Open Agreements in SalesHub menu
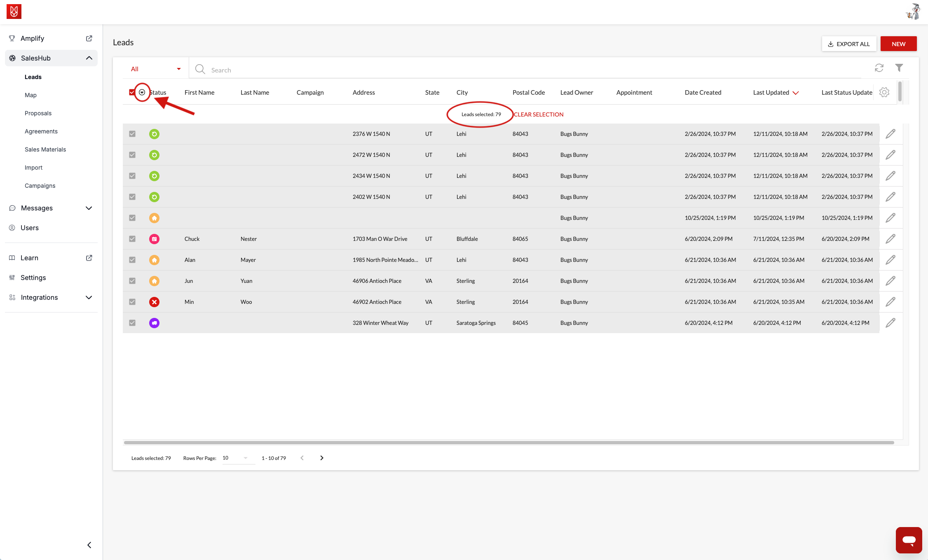Viewport: 928px width, 560px height. (41, 131)
